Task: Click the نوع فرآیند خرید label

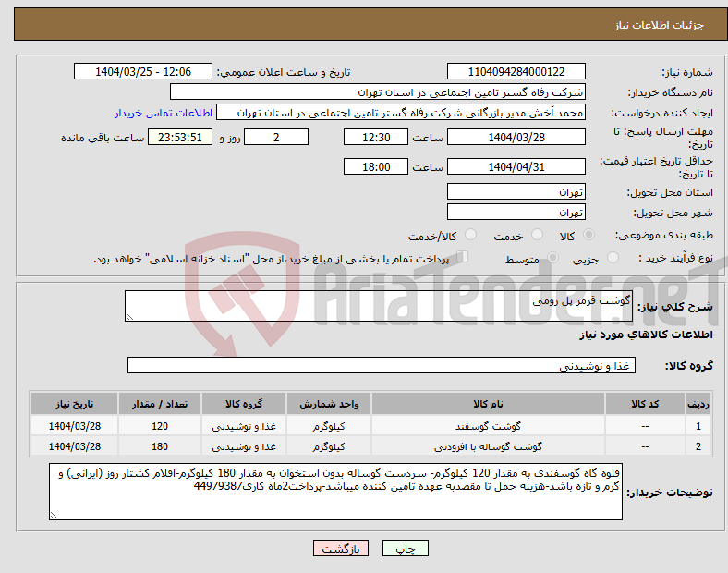Action: (675, 258)
